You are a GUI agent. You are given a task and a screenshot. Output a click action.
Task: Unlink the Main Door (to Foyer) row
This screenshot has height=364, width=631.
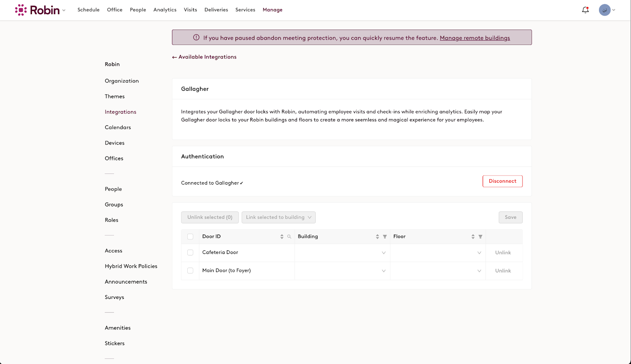[503, 271]
